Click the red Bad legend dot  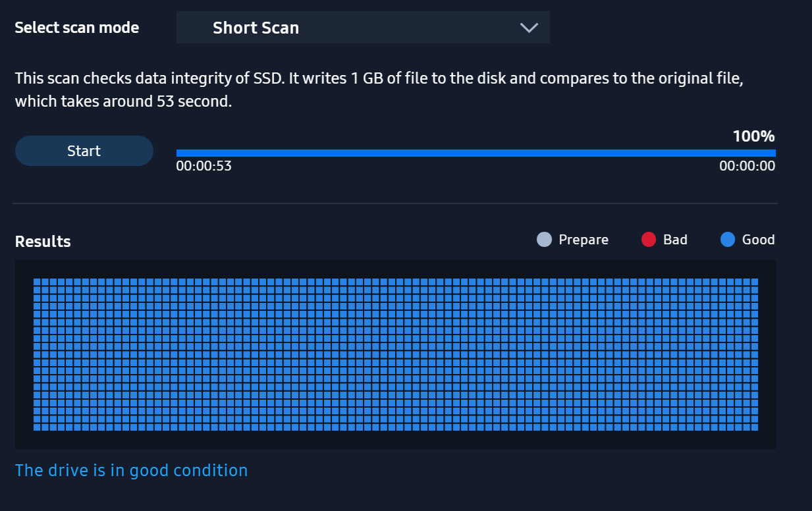(649, 240)
